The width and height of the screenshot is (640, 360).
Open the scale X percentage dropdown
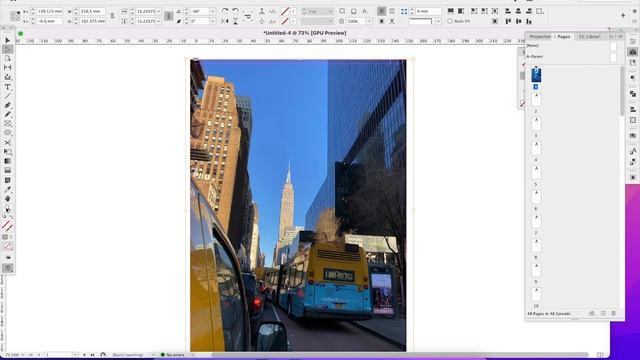click(x=159, y=11)
